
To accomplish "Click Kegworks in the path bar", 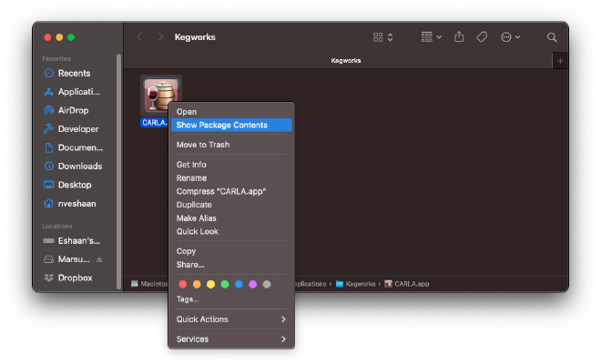I will pyautogui.click(x=356, y=284).
